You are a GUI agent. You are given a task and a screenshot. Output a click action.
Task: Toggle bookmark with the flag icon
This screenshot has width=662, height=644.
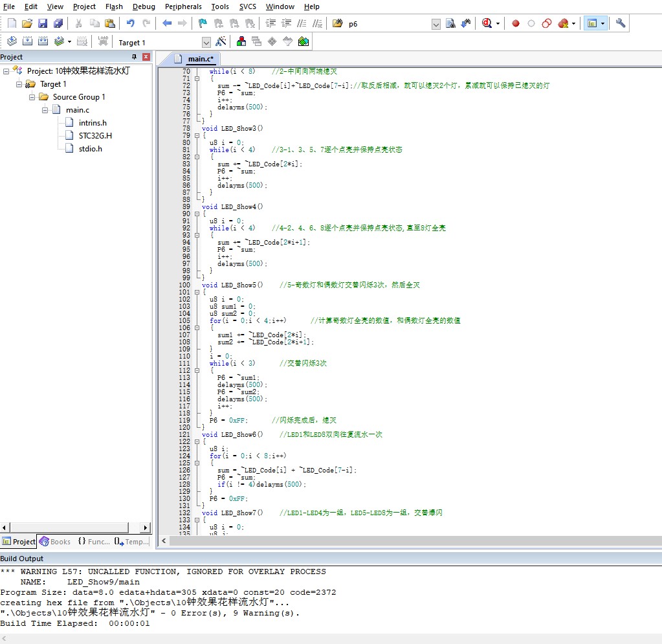click(203, 23)
